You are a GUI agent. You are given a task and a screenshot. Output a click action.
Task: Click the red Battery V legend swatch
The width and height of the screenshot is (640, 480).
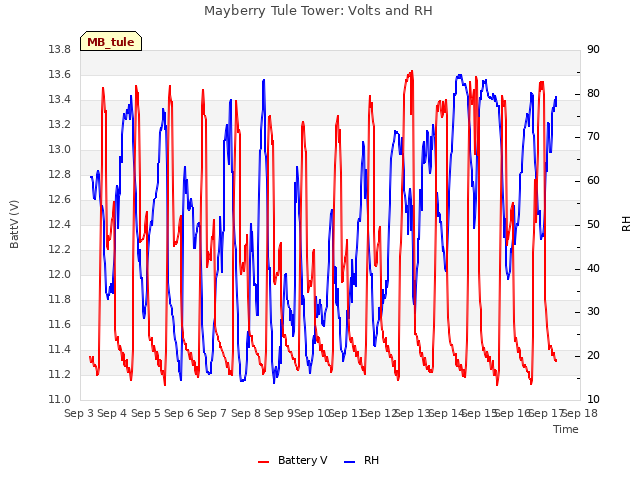(264, 462)
